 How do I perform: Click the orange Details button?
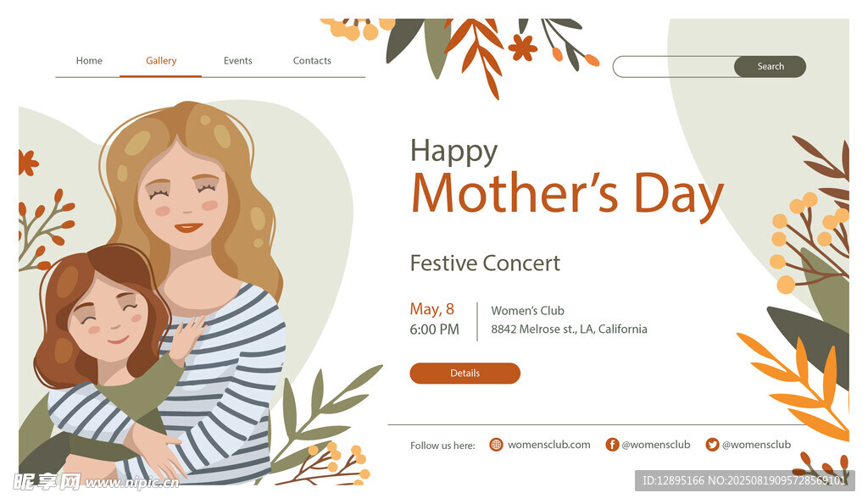[x=465, y=374]
